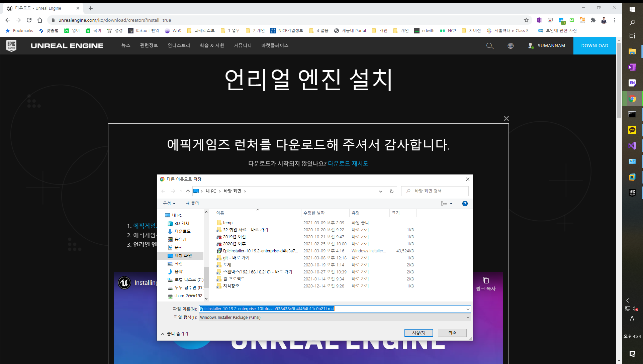Screen dimensions: 643x364
Task: Expand the file name dropdown arrow
Action: (468, 309)
